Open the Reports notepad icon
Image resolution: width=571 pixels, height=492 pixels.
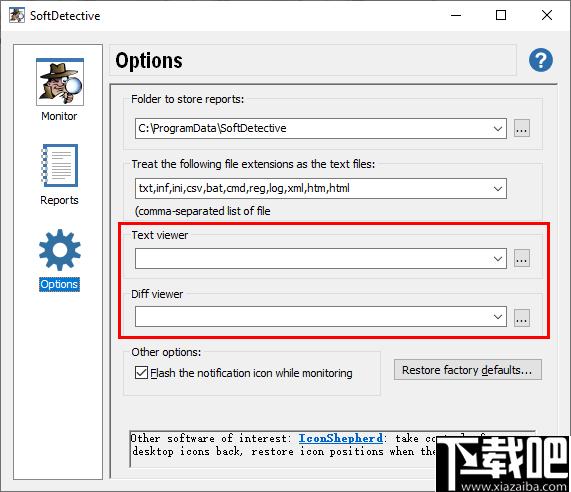[60, 165]
